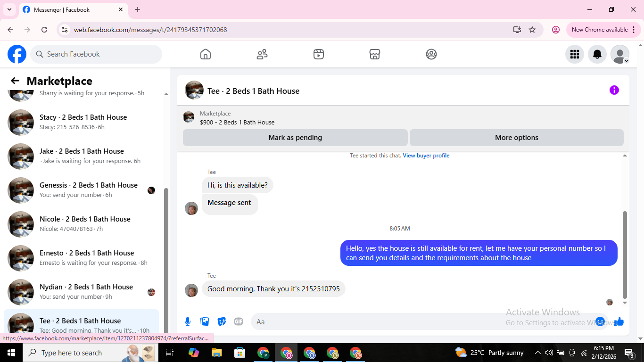
Task: Click the blue house-available reply message
Action: click(x=479, y=253)
